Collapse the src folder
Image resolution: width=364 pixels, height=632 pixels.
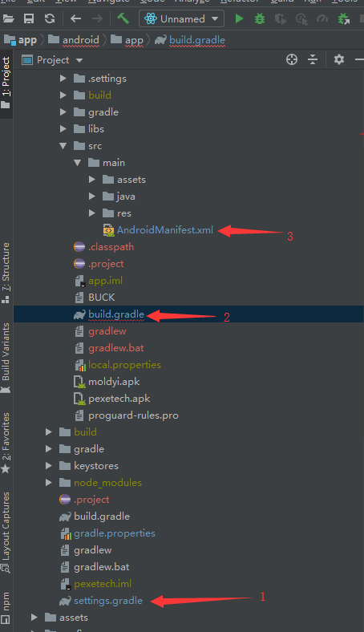(x=63, y=146)
